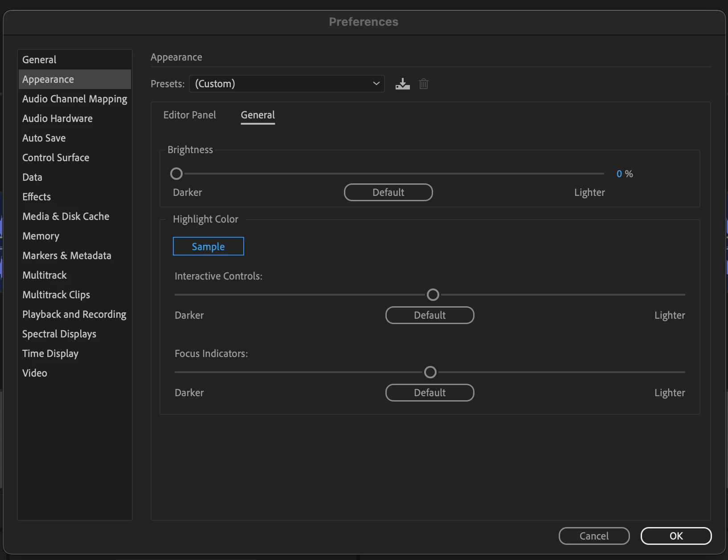The height and width of the screenshot is (560, 728).
Task: Cancel the Preferences dialog
Action: click(x=594, y=536)
